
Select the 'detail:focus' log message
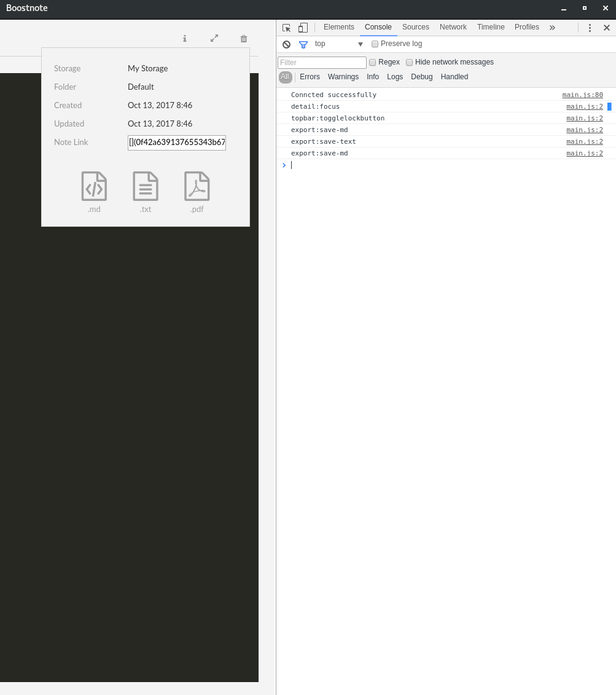pyautogui.click(x=315, y=106)
